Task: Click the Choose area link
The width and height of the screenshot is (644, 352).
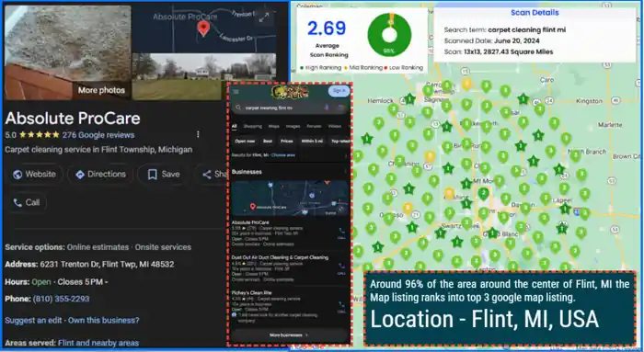Action: click(x=283, y=155)
